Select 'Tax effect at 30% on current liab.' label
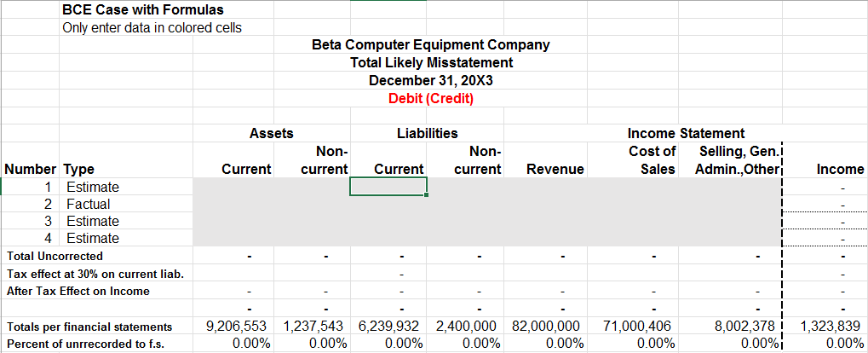 tap(95, 274)
